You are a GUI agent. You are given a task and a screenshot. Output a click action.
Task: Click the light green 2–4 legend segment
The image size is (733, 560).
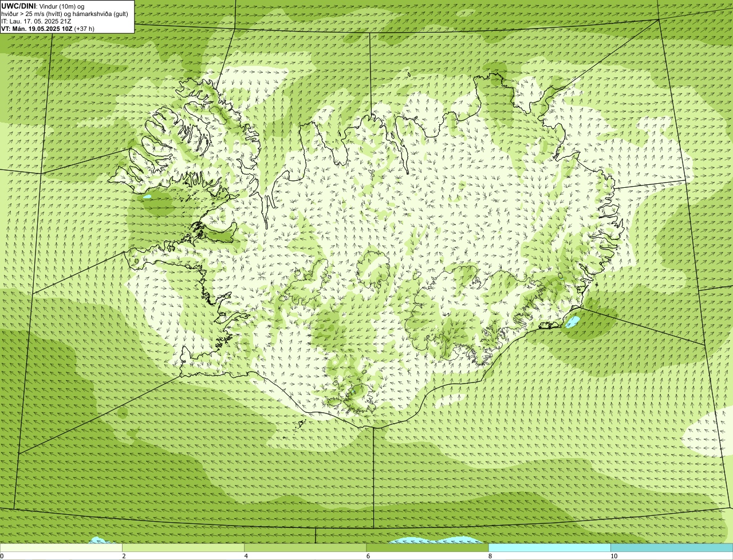tap(183, 548)
